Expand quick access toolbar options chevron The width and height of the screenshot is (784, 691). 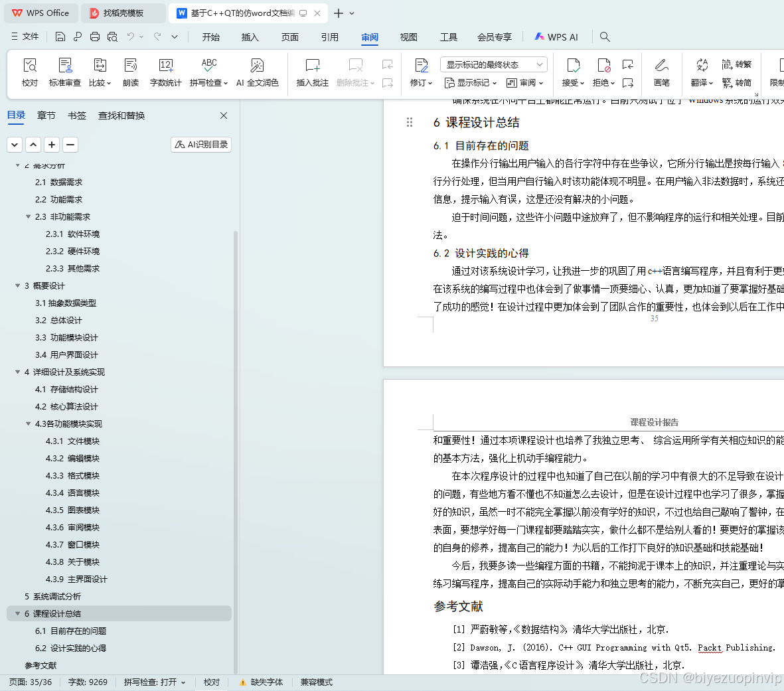[175, 37]
